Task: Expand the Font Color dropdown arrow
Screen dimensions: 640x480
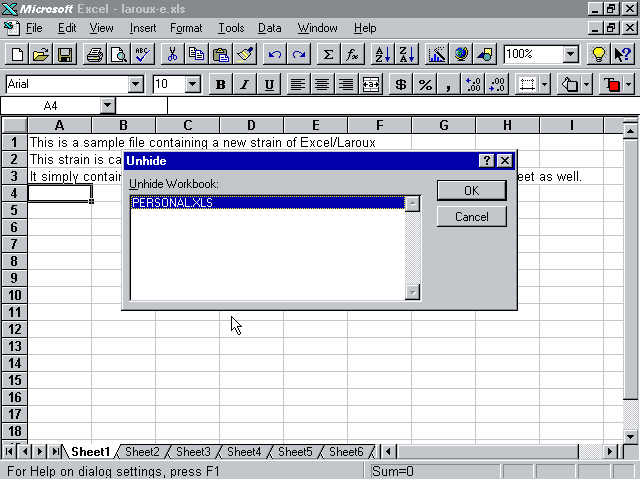Action: [628, 84]
